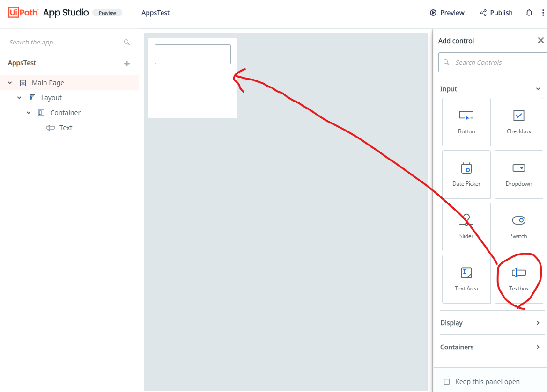
Task: Expand the Containers section
Action: 538,347
